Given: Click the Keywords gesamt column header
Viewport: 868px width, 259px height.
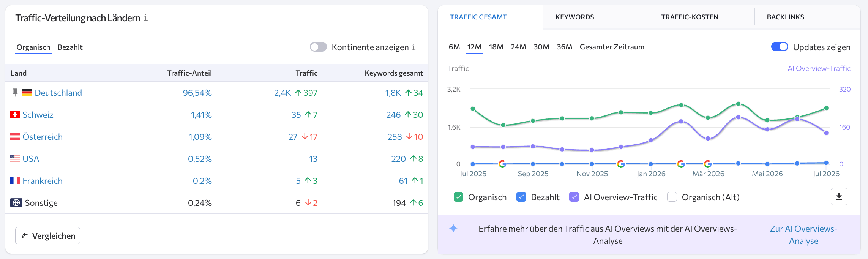Looking at the screenshot, I should click(x=394, y=73).
